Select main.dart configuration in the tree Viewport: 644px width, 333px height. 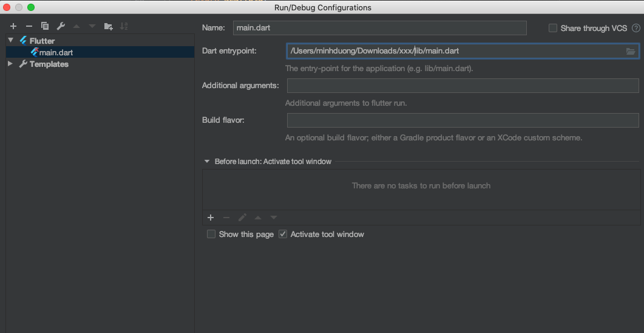click(56, 52)
